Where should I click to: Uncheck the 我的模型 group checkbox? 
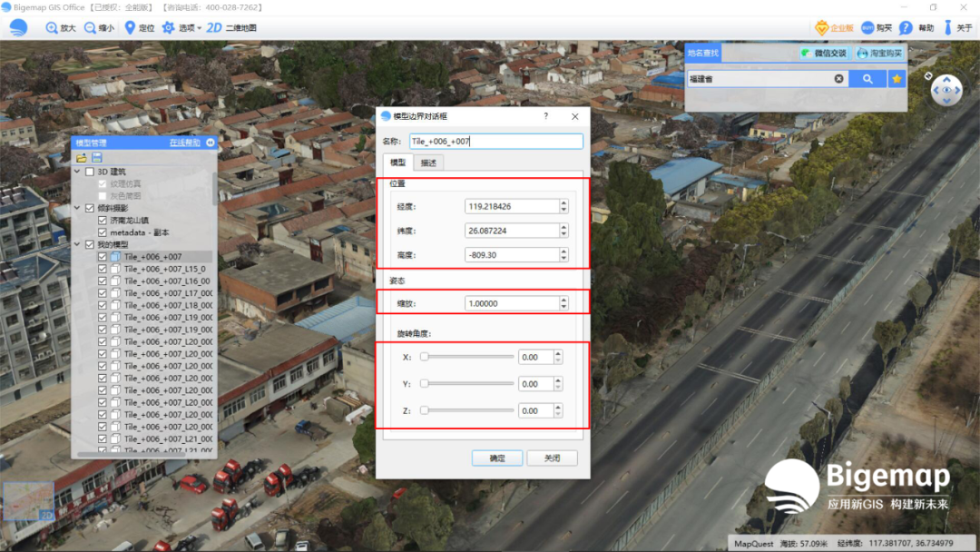pos(90,244)
